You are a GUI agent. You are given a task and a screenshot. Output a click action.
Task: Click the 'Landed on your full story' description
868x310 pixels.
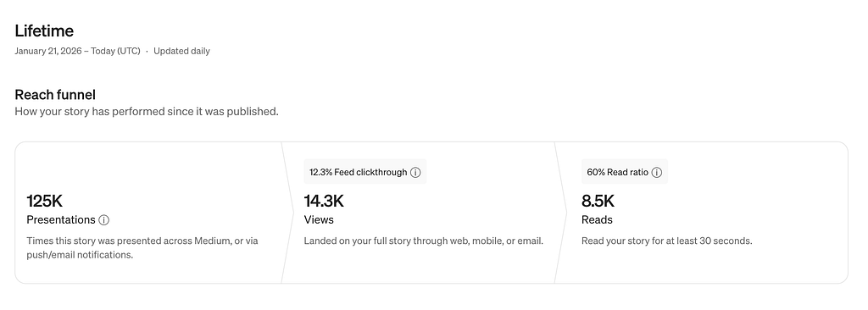(x=424, y=241)
